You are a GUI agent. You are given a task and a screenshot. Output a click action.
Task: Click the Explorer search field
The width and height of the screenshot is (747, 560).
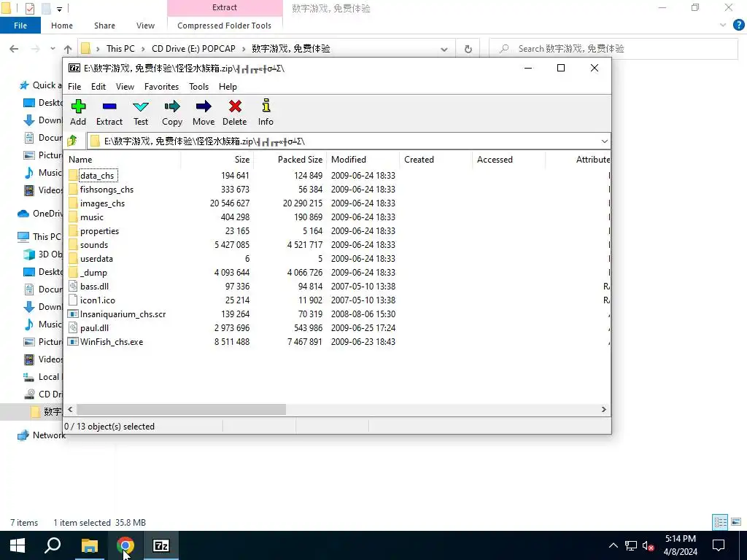(x=614, y=49)
